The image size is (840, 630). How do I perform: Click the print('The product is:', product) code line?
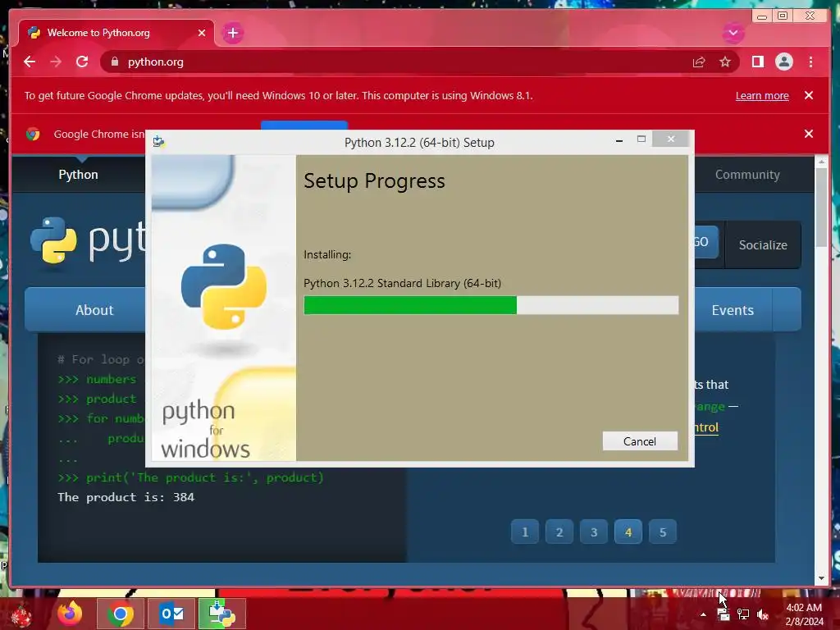coord(190,477)
